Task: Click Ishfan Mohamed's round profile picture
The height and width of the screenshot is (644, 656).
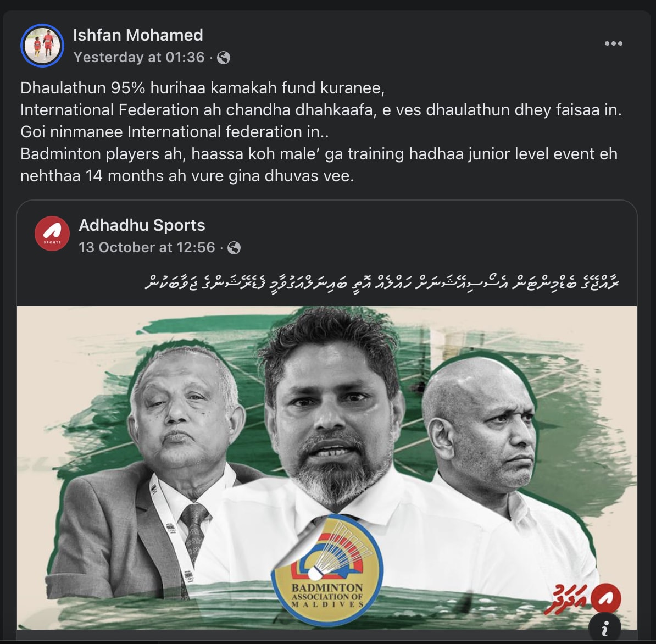Action: 42,46
